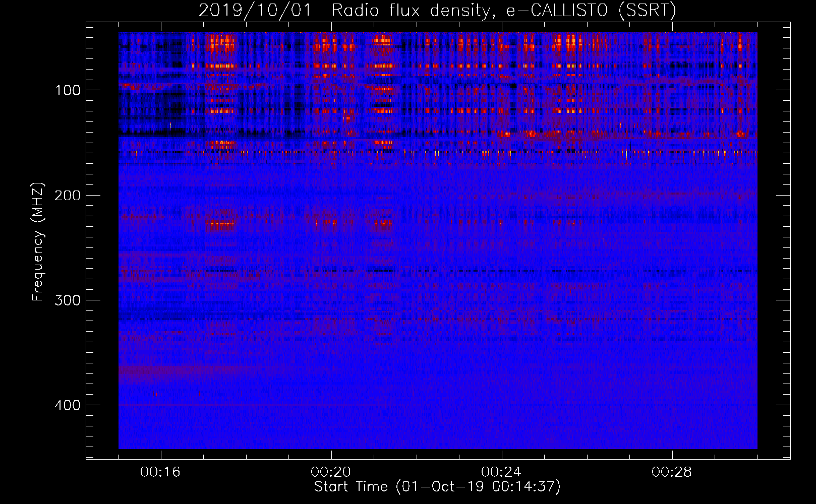Click the '00:28' time tick label
816x504 pixels.
[672, 472]
